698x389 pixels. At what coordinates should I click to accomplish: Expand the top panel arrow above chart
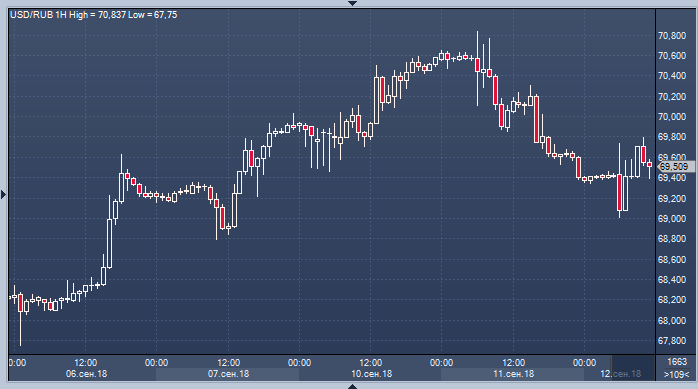352,3
